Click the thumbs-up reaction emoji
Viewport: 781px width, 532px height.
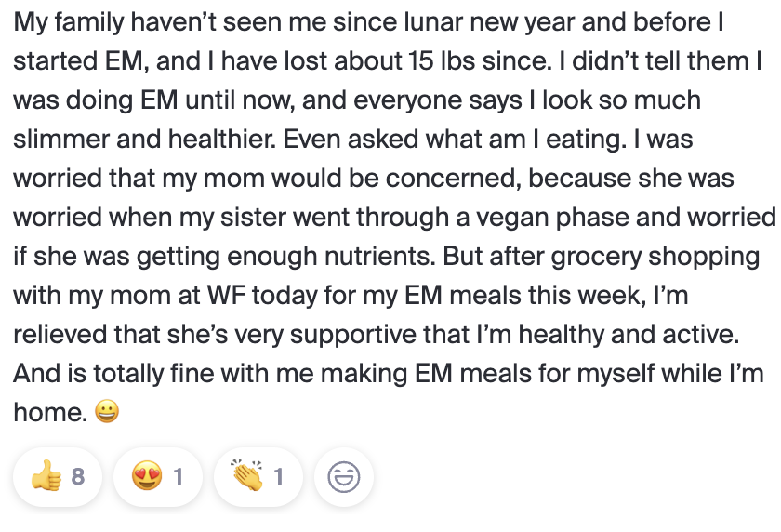(x=46, y=476)
